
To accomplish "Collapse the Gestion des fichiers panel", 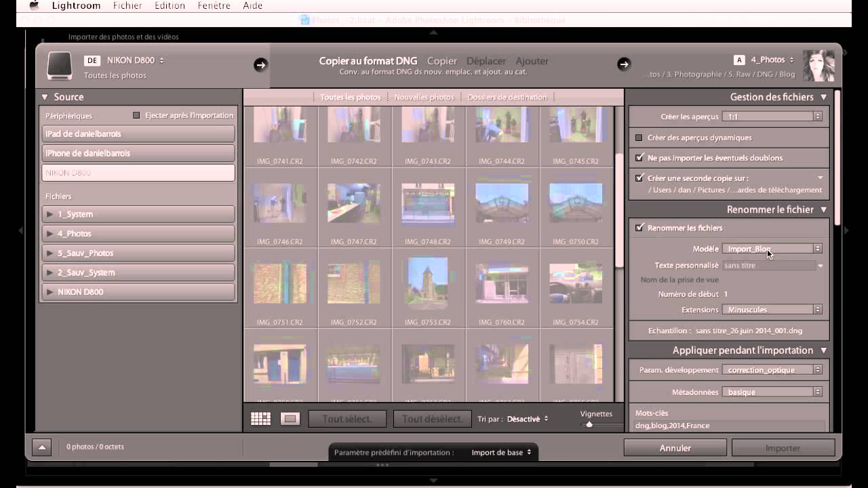I will coord(824,97).
